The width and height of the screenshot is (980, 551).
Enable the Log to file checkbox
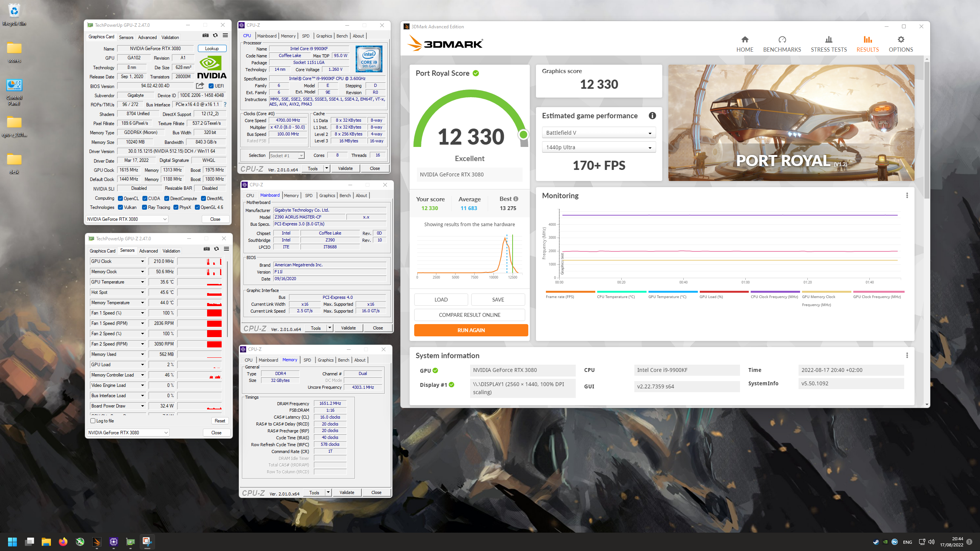[93, 421]
